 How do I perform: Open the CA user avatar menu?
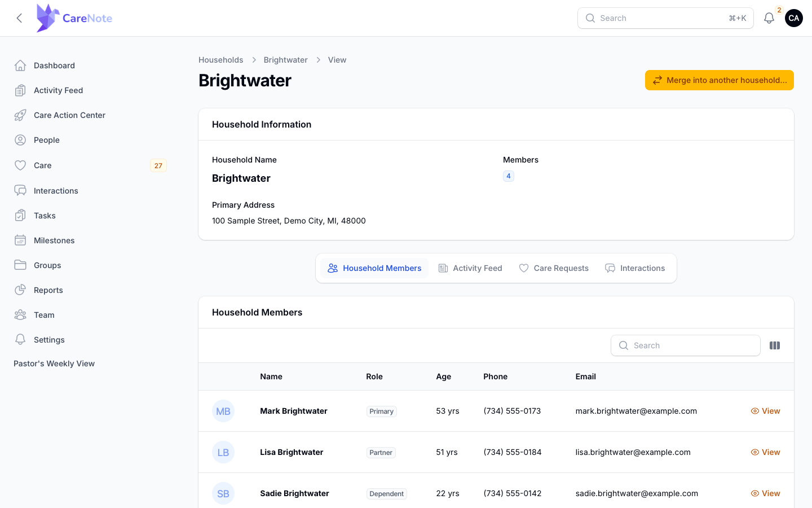tap(794, 18)
